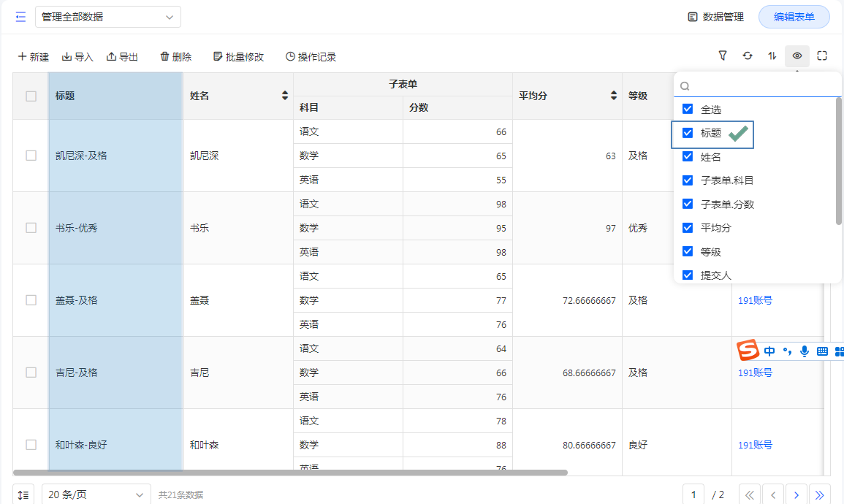Click the column search input field
This screenshot has width=844, height=504.
tap(764, 85)
